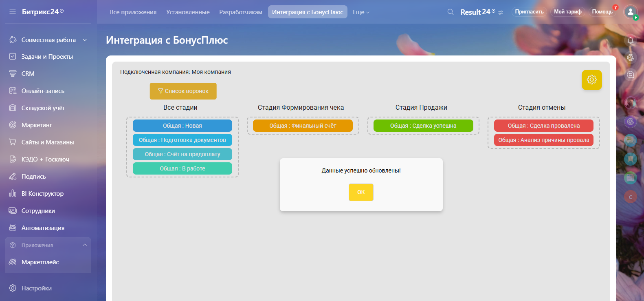644x301 pixels.
Task: Select the Общая : Сделка успешна stage
Action: coord(423,126)
